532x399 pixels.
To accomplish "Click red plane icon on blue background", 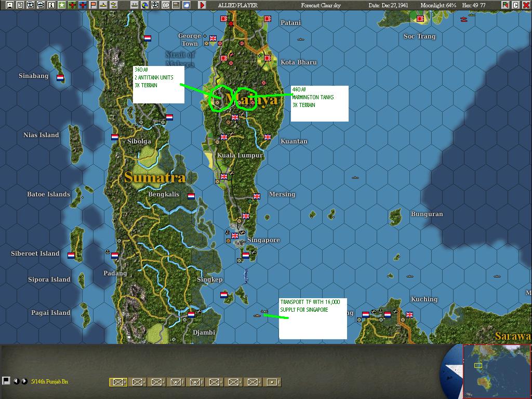I will coord(83,5).
